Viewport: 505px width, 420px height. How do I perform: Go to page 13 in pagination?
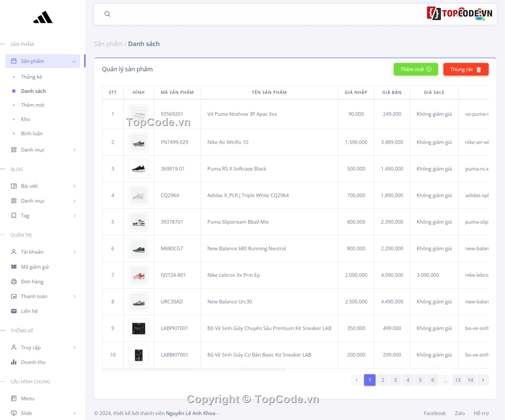click(458, 380)
